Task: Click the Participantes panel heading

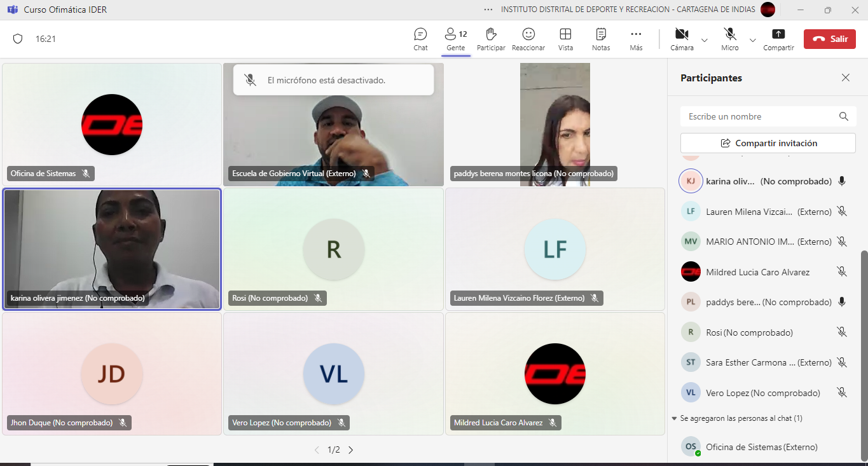Action: [711, 78]
